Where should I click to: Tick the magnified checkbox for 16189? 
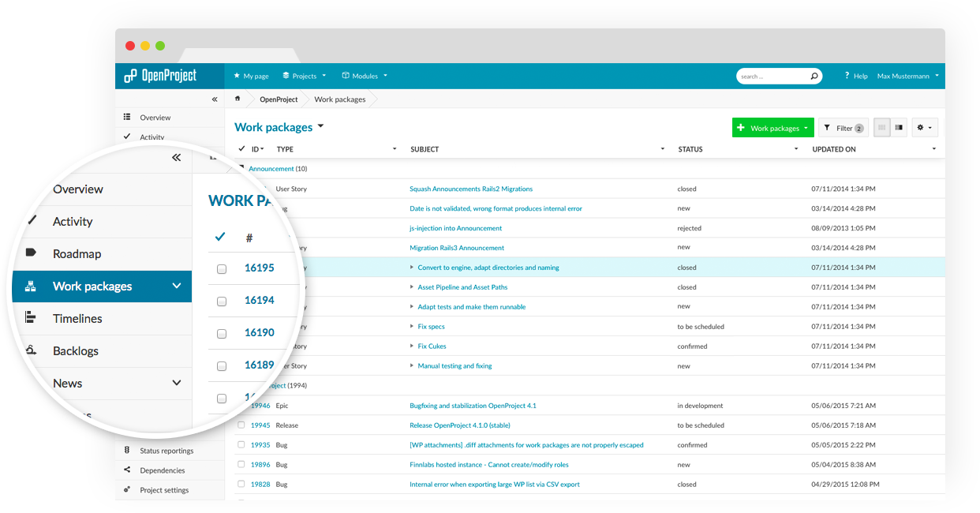222,366
